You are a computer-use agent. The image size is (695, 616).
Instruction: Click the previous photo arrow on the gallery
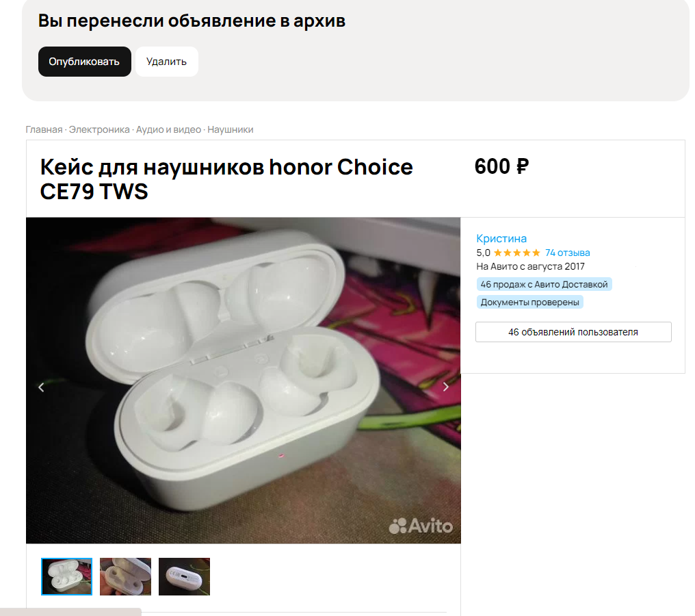point(41,387)
